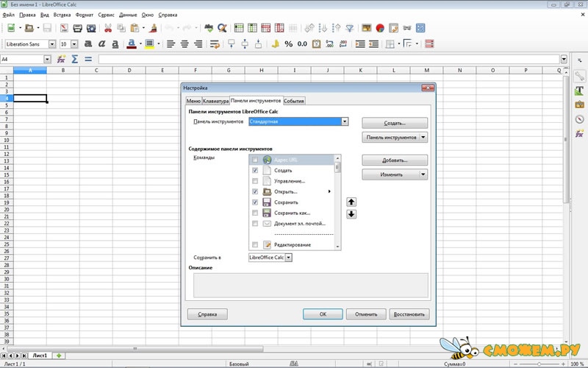This screenshot has height=368, width=588.
Task: Click the Format as Percent icon
Action: (288, 44)
